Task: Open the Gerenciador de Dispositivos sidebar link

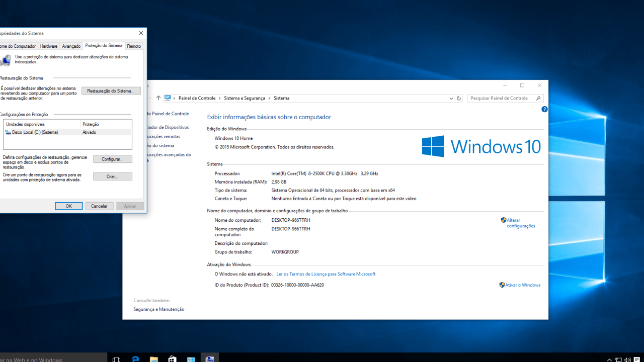Action: click(x=168, y=127)
